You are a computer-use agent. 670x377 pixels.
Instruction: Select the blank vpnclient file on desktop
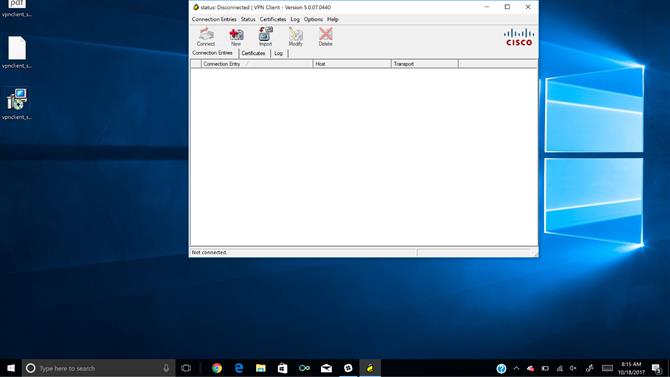click(x=17, y=52)
